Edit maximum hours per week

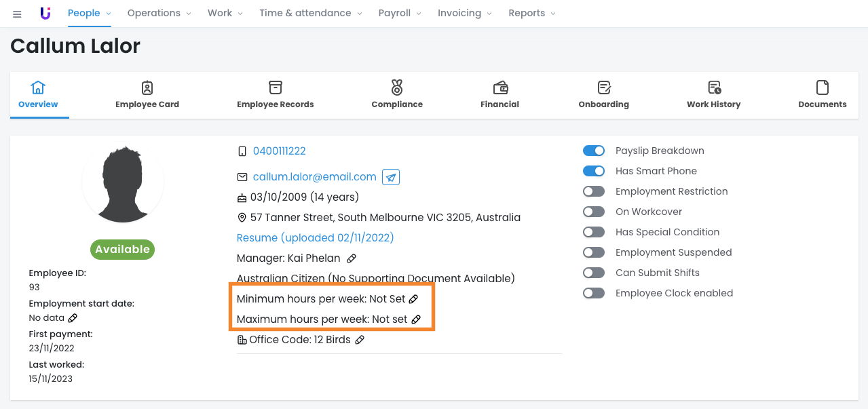point(416,319)
